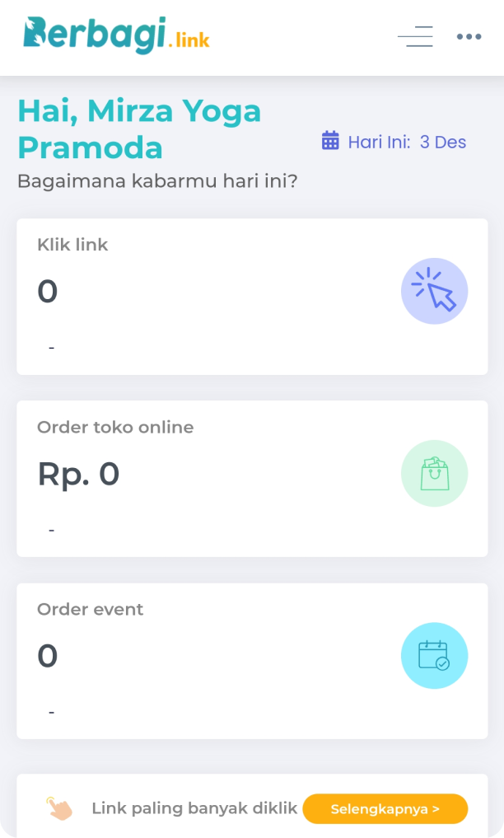Image resolution: width=504 pixels, height=838 pixels.
Task: Click the Order toko online title
Action: tap(115, 427)
